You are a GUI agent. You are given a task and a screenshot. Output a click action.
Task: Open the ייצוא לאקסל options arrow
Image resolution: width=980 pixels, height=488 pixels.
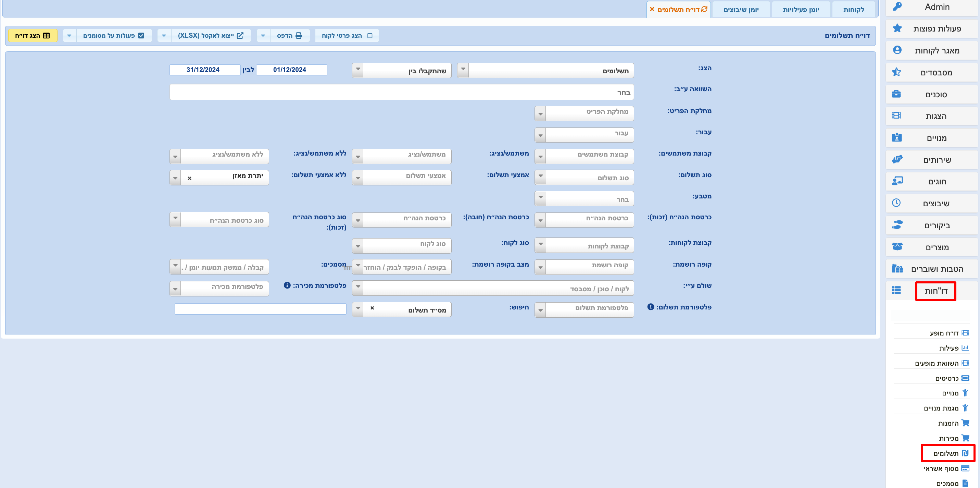(x=164, y=35)
